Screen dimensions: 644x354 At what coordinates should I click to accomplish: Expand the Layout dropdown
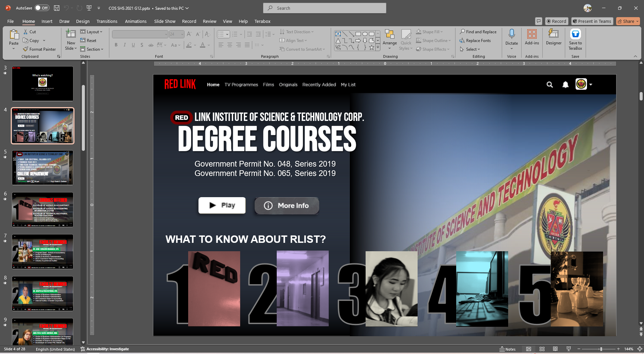click(x=92, y=32)
